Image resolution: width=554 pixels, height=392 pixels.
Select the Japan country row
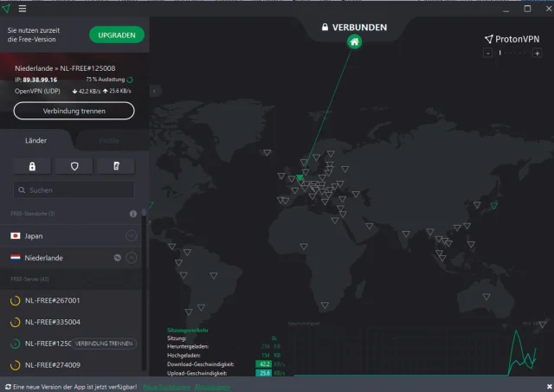(x=71, y=235)
